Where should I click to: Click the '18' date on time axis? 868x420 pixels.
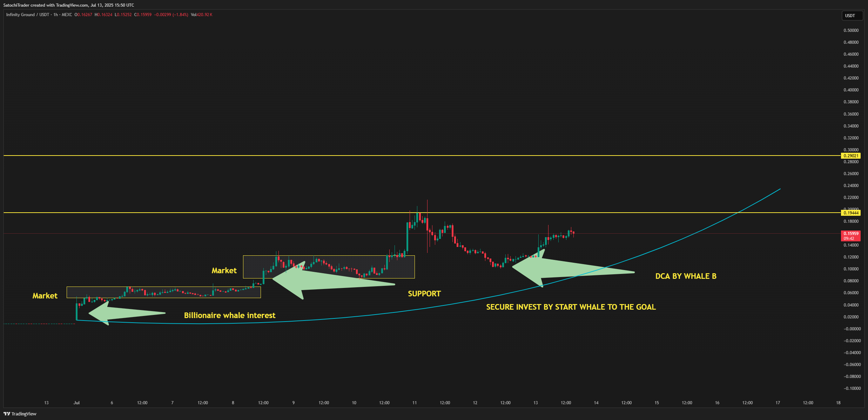pyautogui.click(x=838, y=403)
